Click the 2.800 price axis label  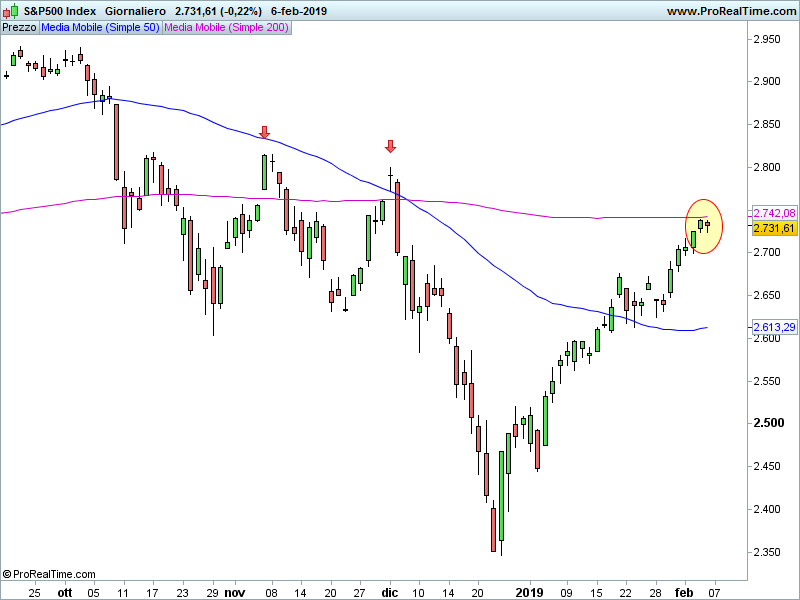pyautogui.click(x=767, y=167)
